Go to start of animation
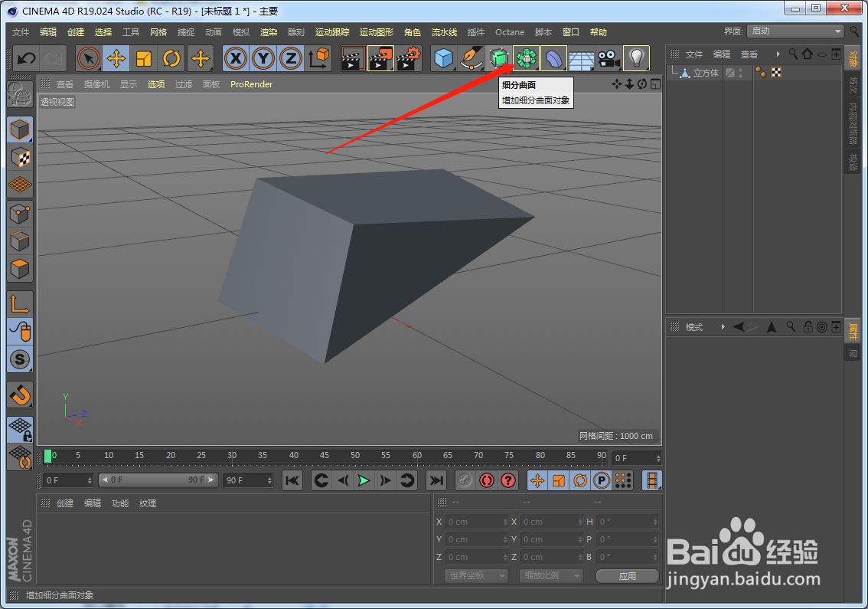Image resolution: width=868 pixels, height=609 pixels. click(292, 480)
